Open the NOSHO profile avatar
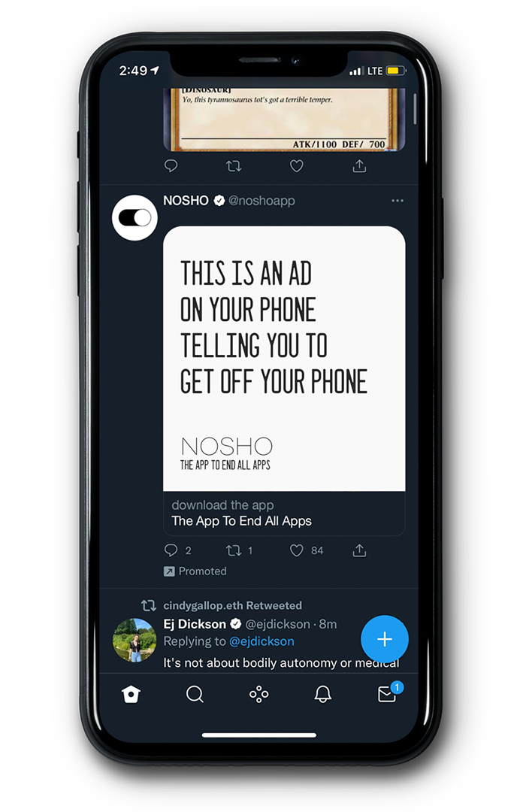This screenshot has height=812, width=526. click(135, 217)
